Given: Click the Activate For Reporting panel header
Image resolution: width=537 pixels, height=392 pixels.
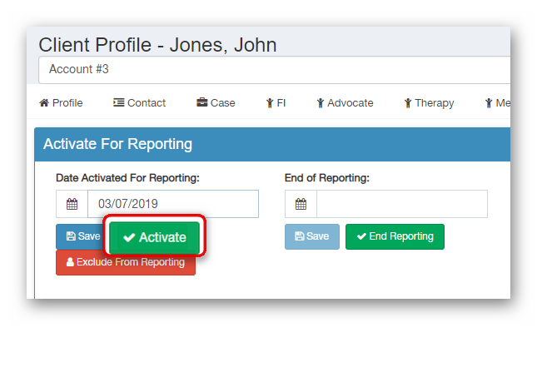Looking at the screenshot, I should coord(272,144).
